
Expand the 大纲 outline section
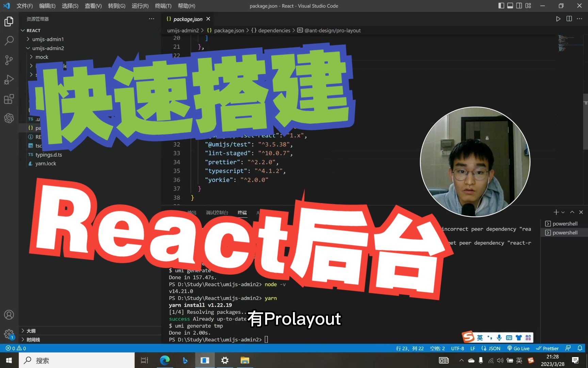pyautogui.click(x=31, y=331)
